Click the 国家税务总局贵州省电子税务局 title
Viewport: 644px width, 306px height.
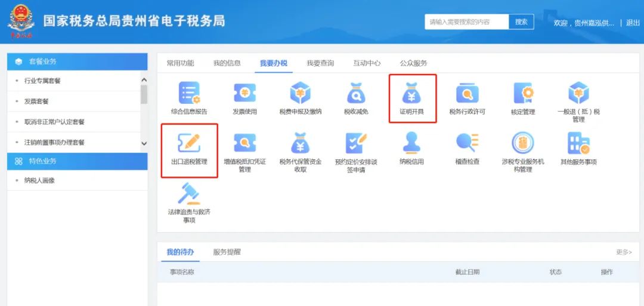(x=134, y=21)
